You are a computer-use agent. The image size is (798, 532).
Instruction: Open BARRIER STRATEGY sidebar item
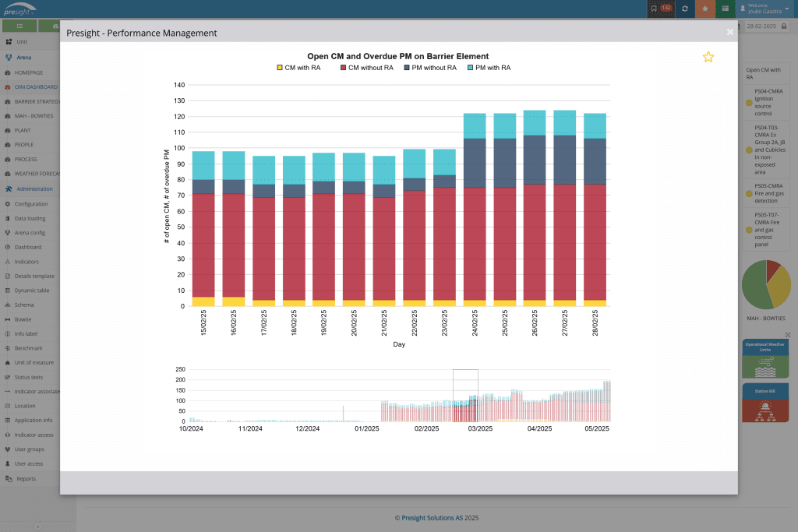pos(37,102)
